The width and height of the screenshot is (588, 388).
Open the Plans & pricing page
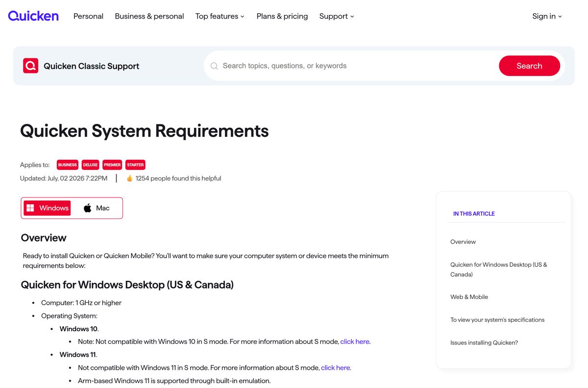282,16
